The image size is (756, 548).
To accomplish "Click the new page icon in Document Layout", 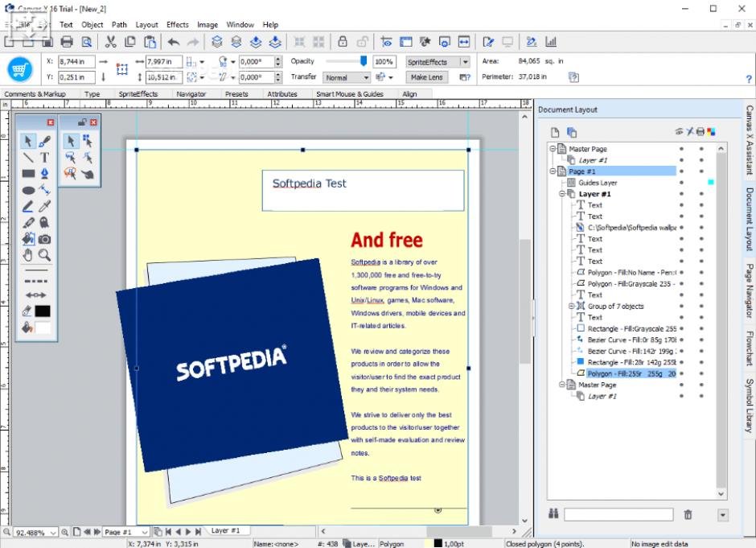I will coord(555,132).
